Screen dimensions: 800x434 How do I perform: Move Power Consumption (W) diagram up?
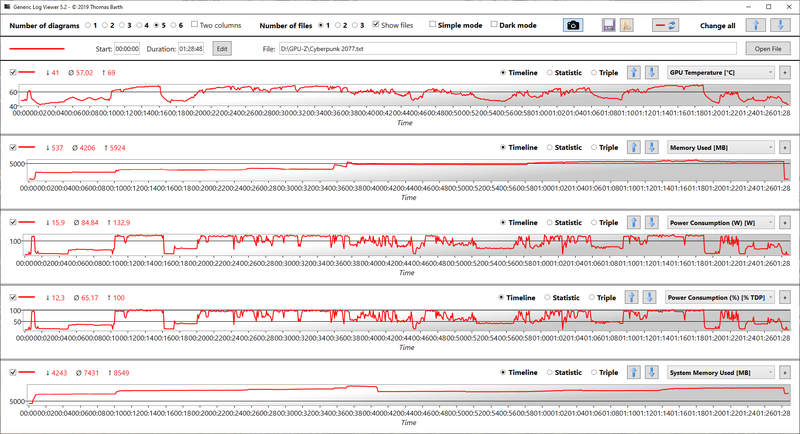click(x=634, y=222)
